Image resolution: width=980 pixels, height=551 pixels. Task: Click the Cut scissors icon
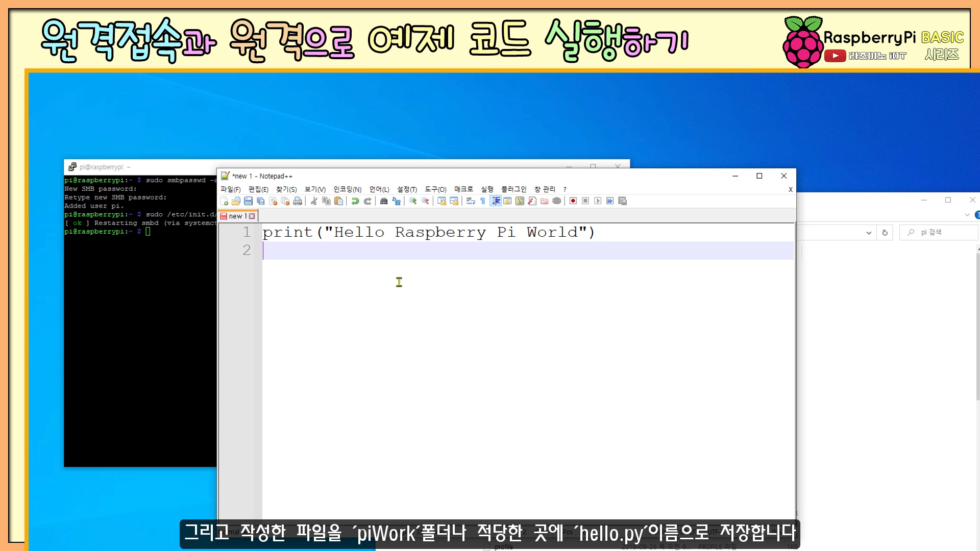(314, 201)
